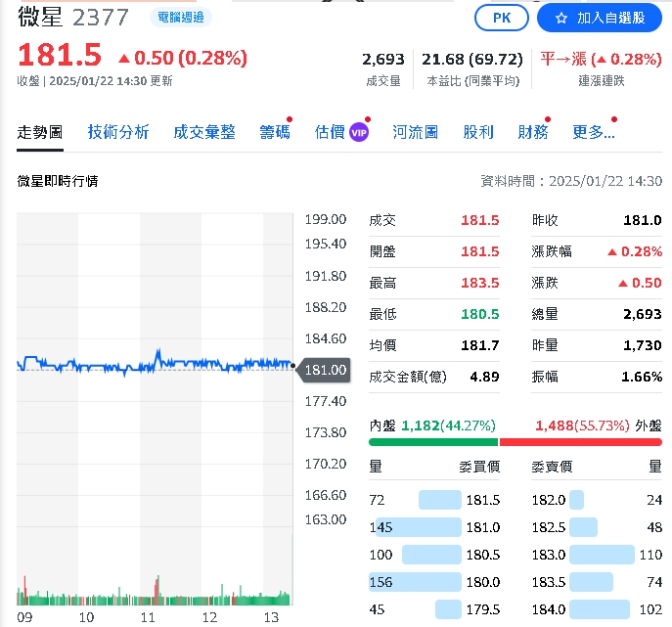Click bid price 179.5 with volume 45
Screen dimensions: 672x627
pyautogui.click(x=434, y=609)
